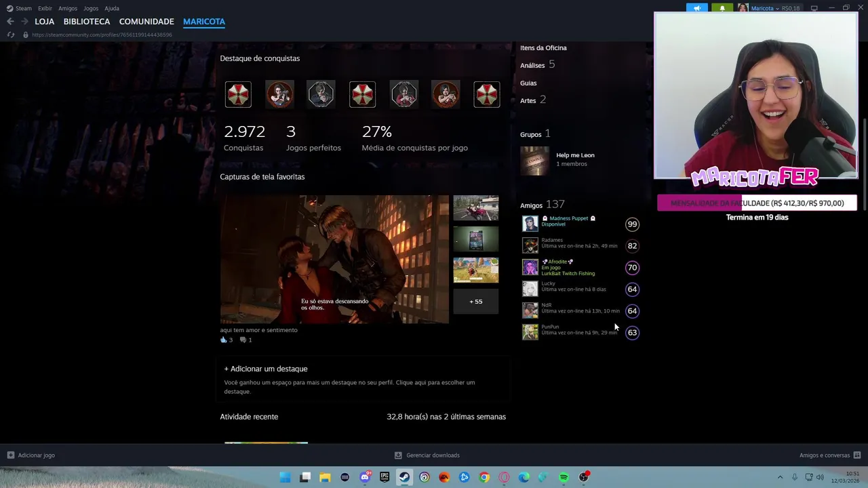868x488 pixels.
Task: Open friend Afrodite's profile
Action: pyautogui.click(x=557, y=262)
